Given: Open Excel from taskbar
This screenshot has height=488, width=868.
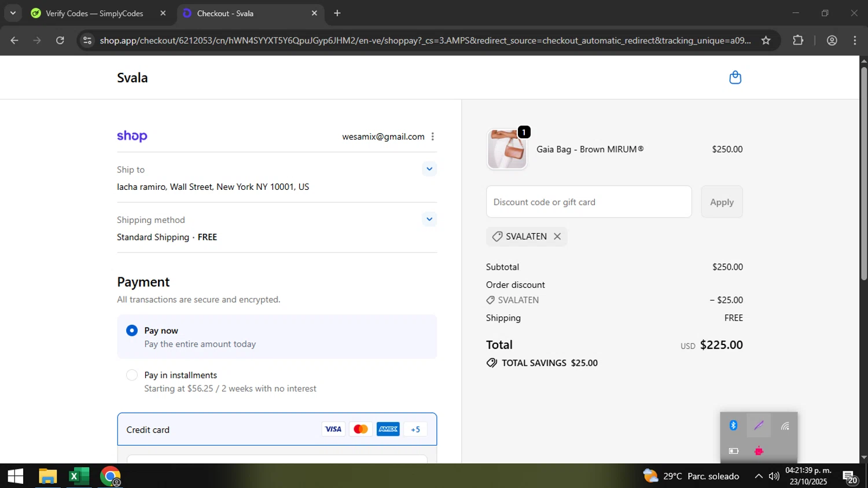Looking at the screenshot, I should (x=79, y=476).
